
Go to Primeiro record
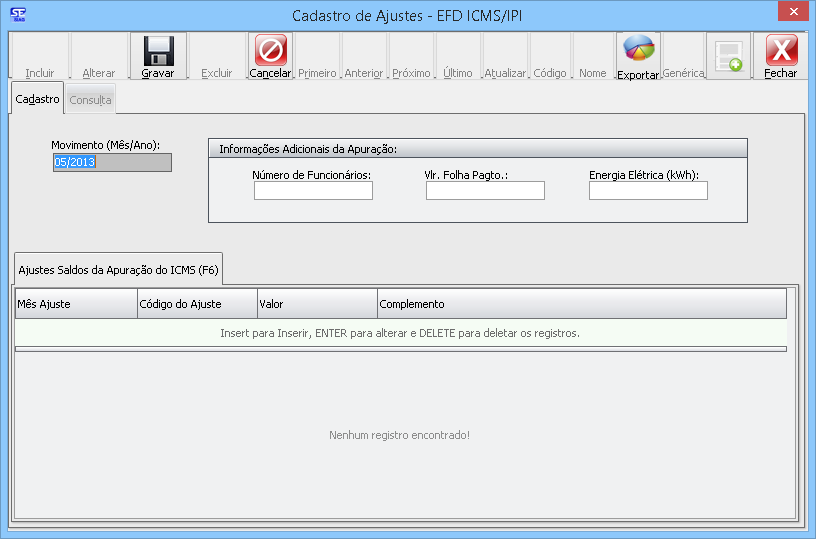317,56
